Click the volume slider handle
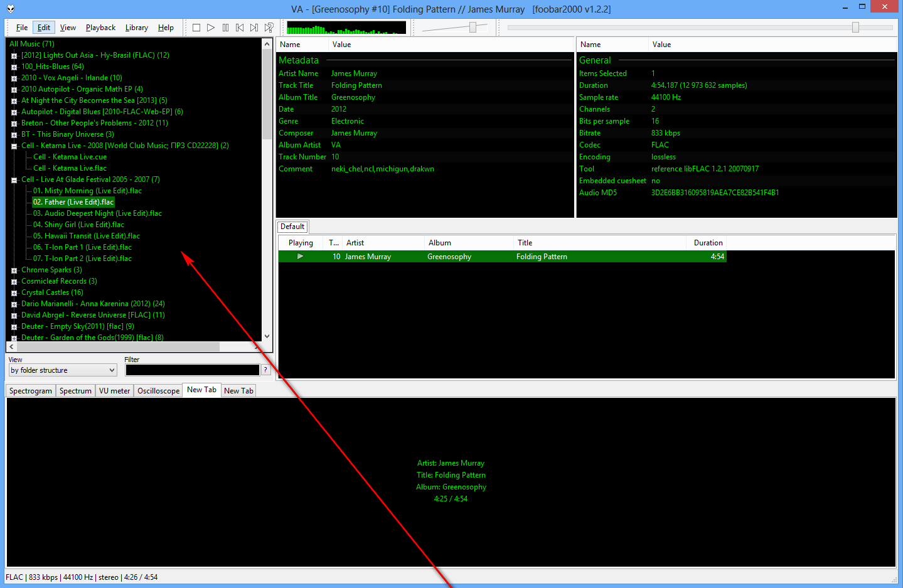 point(473,27)
